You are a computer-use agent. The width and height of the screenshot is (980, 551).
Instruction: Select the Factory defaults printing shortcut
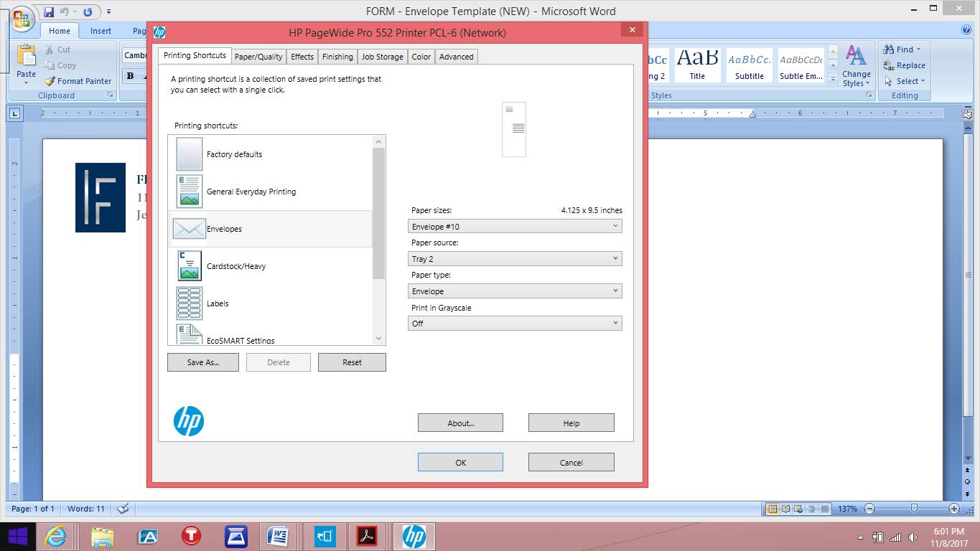pyautogui.click(x=271, y=154)
